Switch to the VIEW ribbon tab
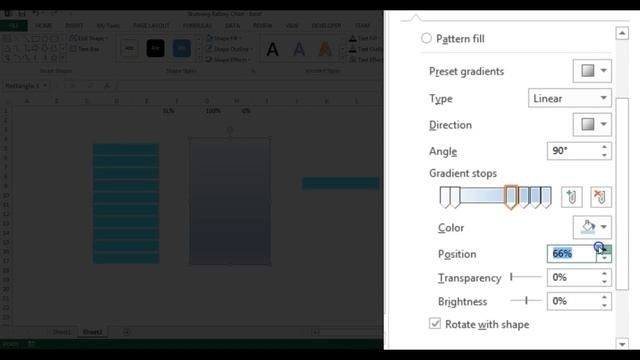 point(292,25)
